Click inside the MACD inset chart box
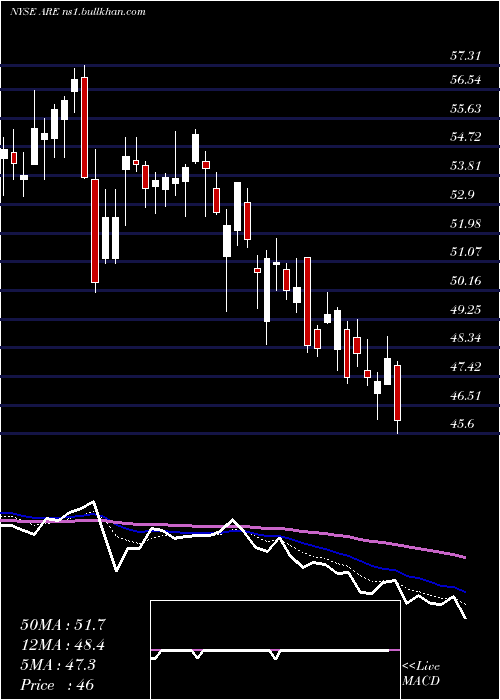 275,650
